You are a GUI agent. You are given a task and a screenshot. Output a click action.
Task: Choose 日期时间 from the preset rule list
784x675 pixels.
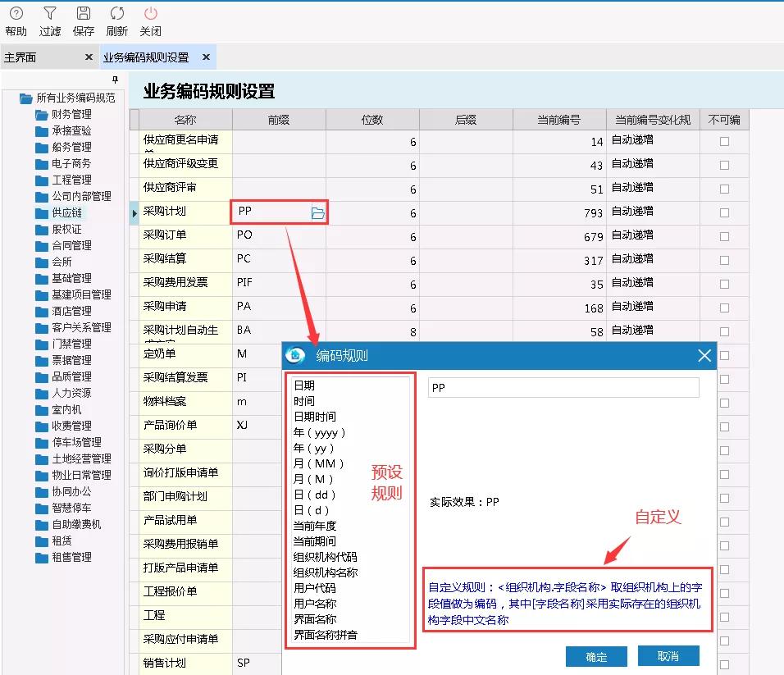pyautogui.click(x=314, y=417)
